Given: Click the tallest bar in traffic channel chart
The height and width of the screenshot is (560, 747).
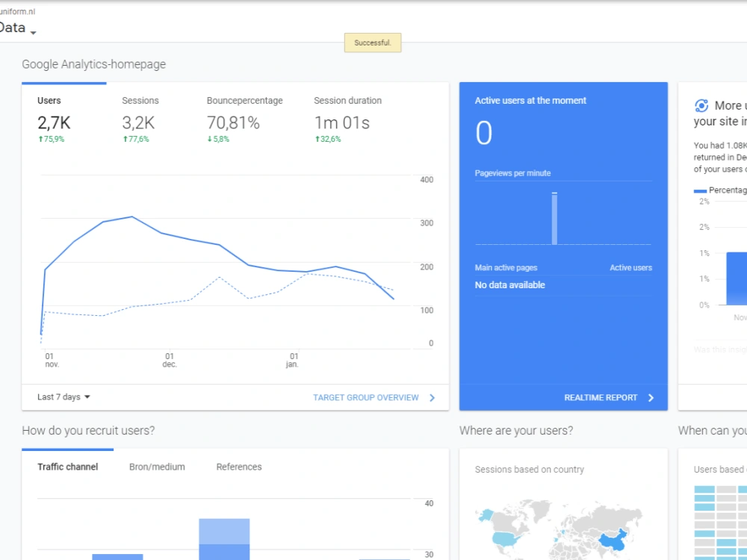Looking at the screenshot, I should coord(224,539).
